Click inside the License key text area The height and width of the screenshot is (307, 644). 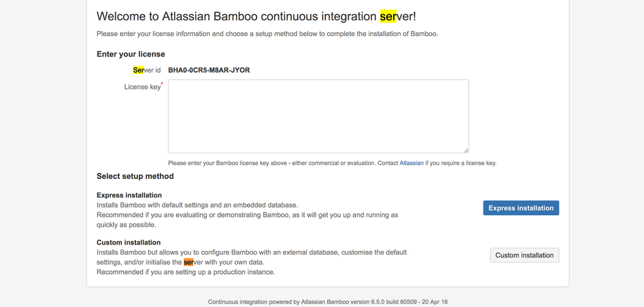(318, 116)
